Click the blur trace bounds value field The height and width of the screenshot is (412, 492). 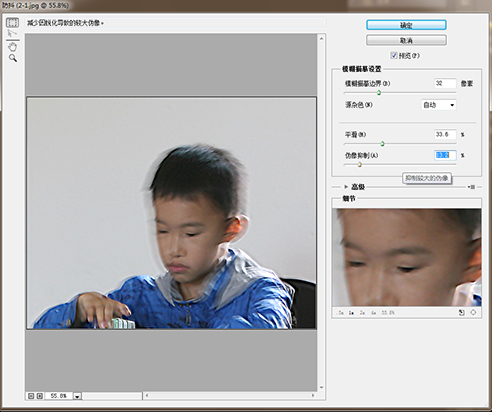[x=445, y=83]
